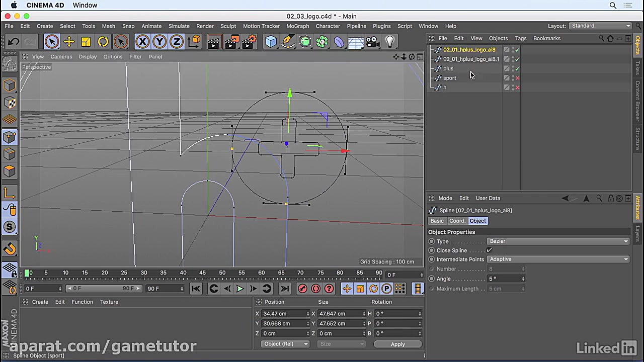Select the Move tool in the toolbar
644x362 pixels.
pos(69,42)
